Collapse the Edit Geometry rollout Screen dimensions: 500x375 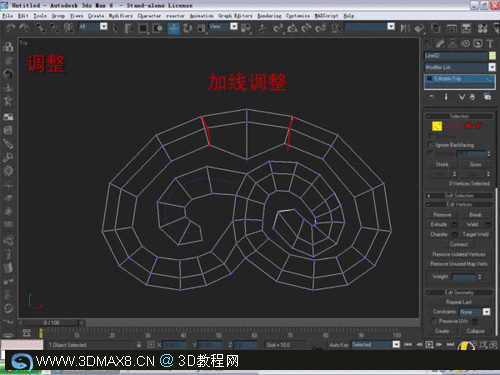point(459,292)
